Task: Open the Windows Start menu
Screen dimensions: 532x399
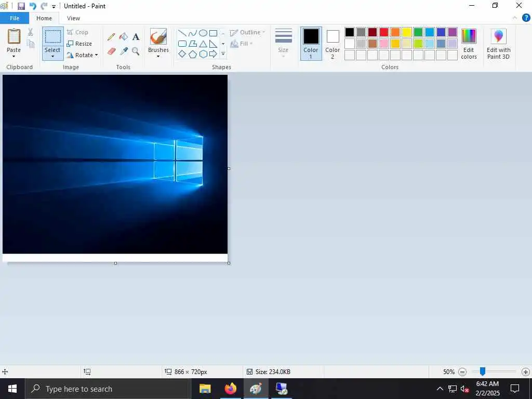Action: click(12, 389)
